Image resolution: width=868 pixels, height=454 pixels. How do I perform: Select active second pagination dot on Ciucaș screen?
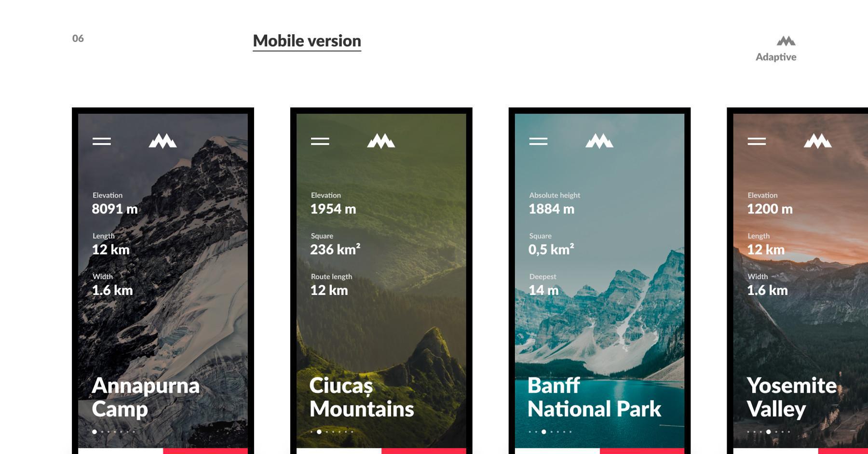319,432
